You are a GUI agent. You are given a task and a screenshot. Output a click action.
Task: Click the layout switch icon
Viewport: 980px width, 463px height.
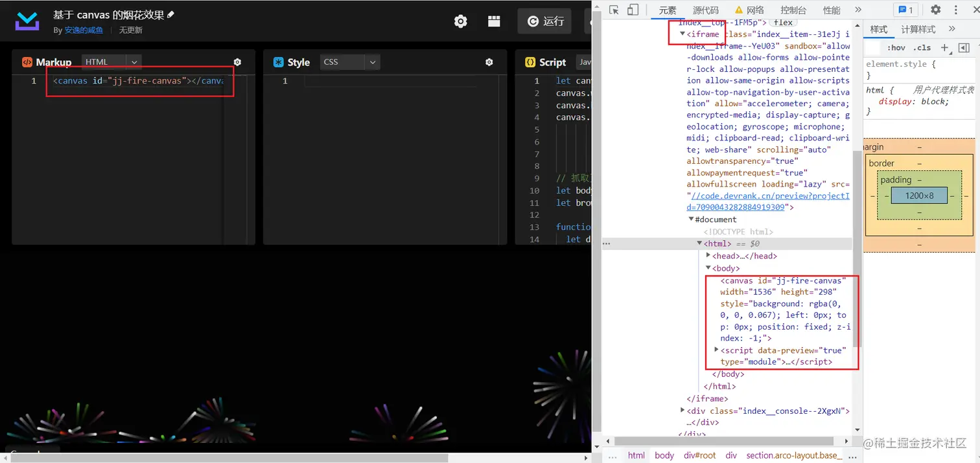tap(494, 21)
